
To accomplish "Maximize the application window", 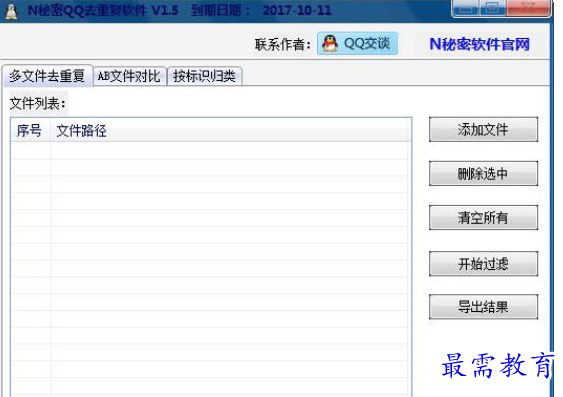I will [x=492, y=8].
